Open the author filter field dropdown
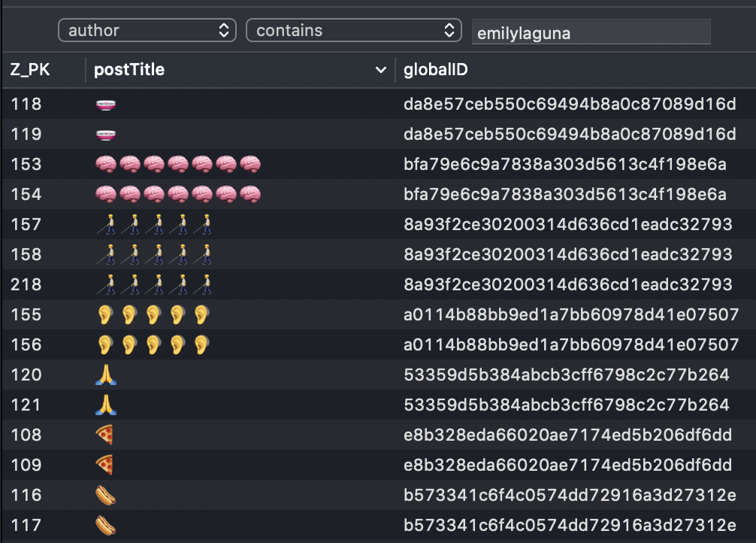The image size is (756, 543). [147, 30]
